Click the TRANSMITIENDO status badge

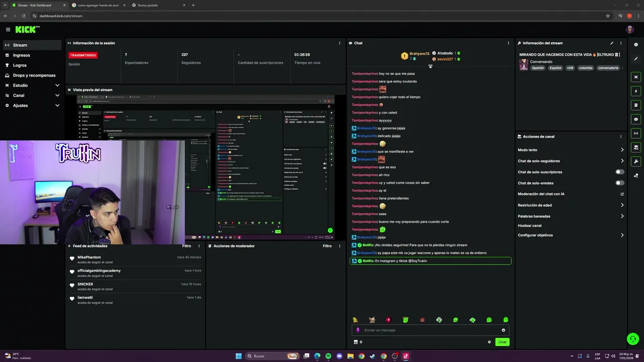pyautogui.click(x=83, y=55)
